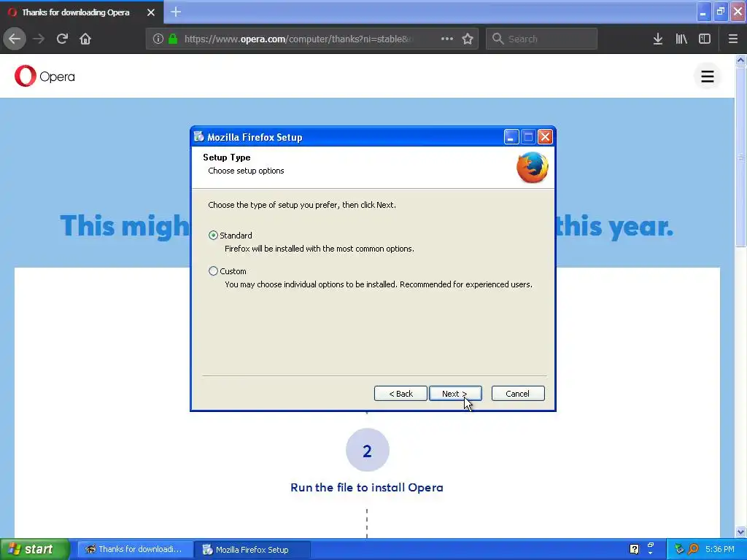Image resolution: width=747 pixels, height=560 pixels.
Task: Click the network tray icon beside magnifier
Action: tap(679, 549)
